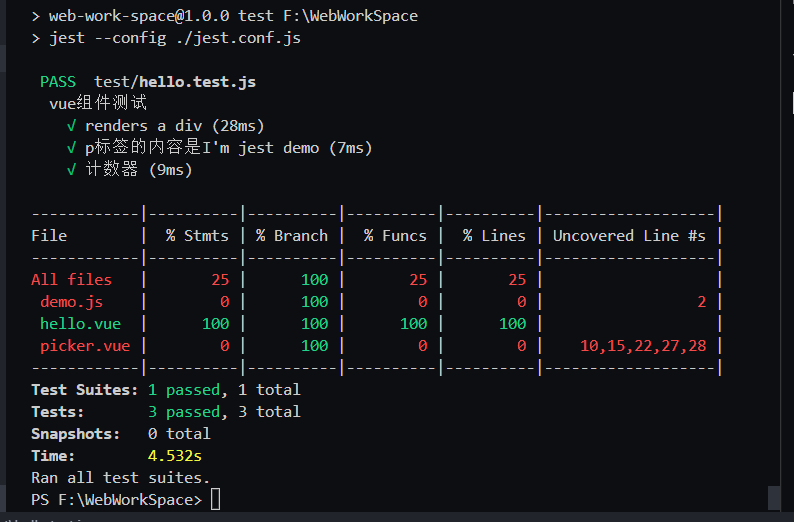
Task: Click the All files % Stmts value 25
Action: tap(220, 279)
